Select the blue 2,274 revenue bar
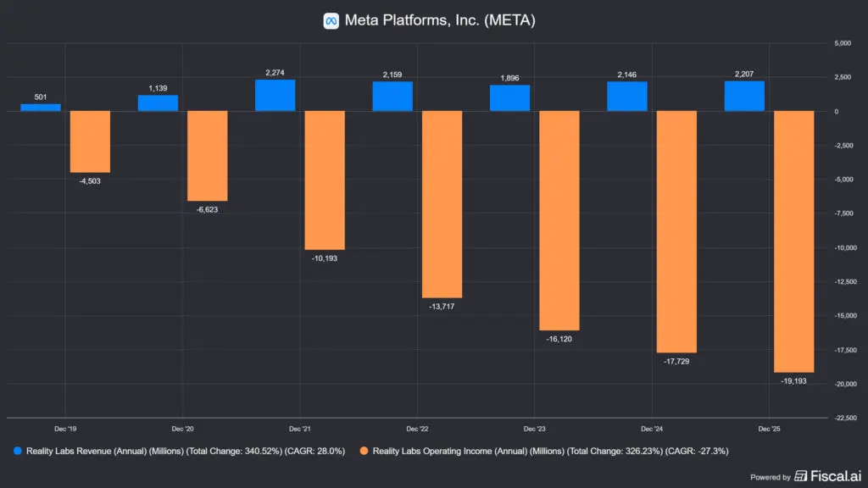868x488 pixels. tap(275, 96)
